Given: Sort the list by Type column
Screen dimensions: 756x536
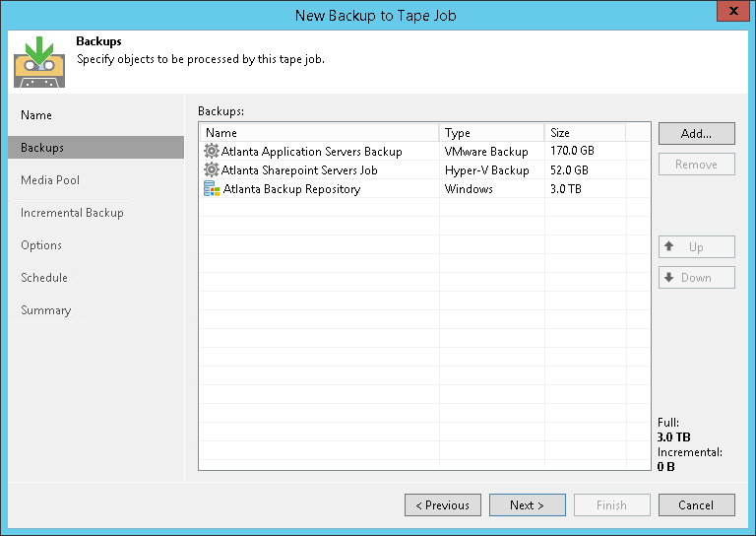Looking at the screenshot, I should coord(491,133).
